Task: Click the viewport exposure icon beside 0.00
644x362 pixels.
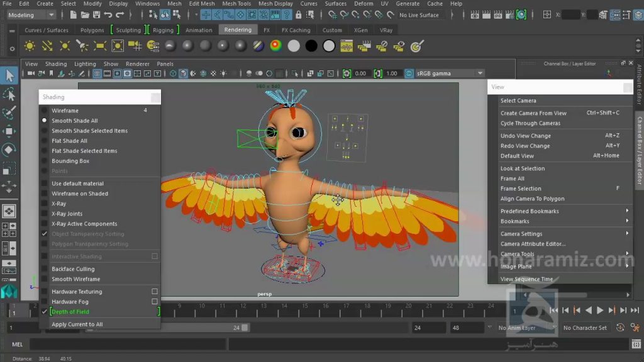Action: pyautogui.click(x=347, y=74)
